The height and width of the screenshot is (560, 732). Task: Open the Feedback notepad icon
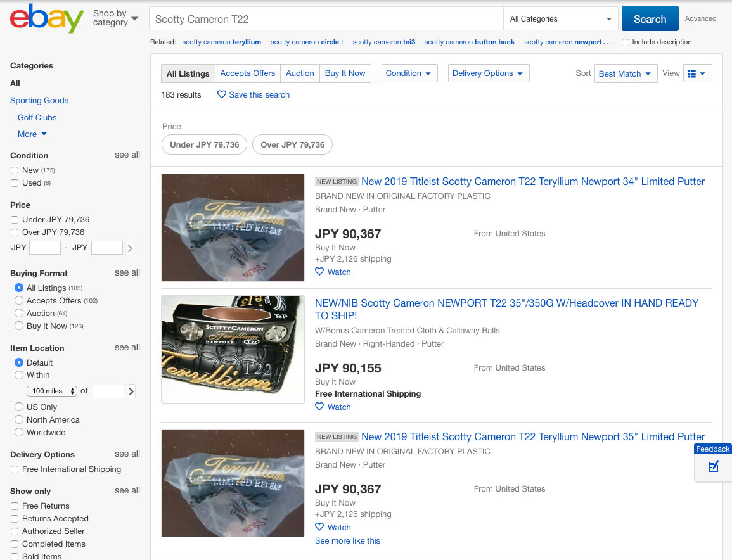(714, 466)
